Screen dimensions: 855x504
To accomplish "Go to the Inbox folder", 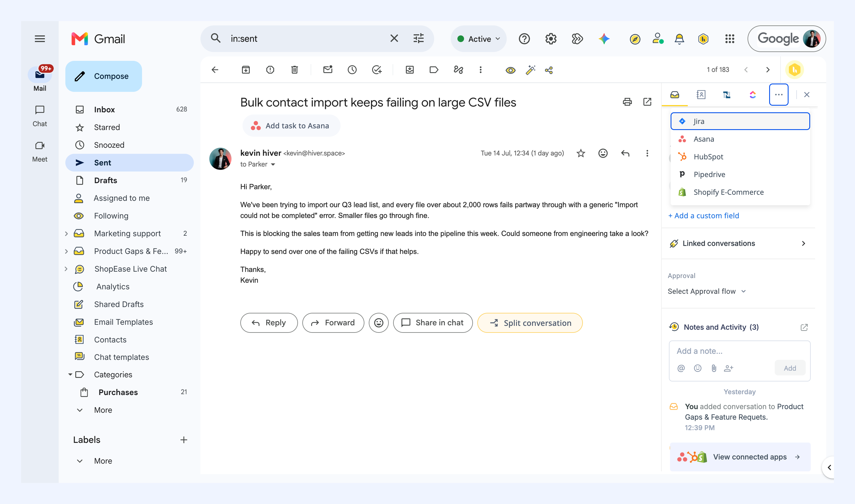I will coord(130,110).
